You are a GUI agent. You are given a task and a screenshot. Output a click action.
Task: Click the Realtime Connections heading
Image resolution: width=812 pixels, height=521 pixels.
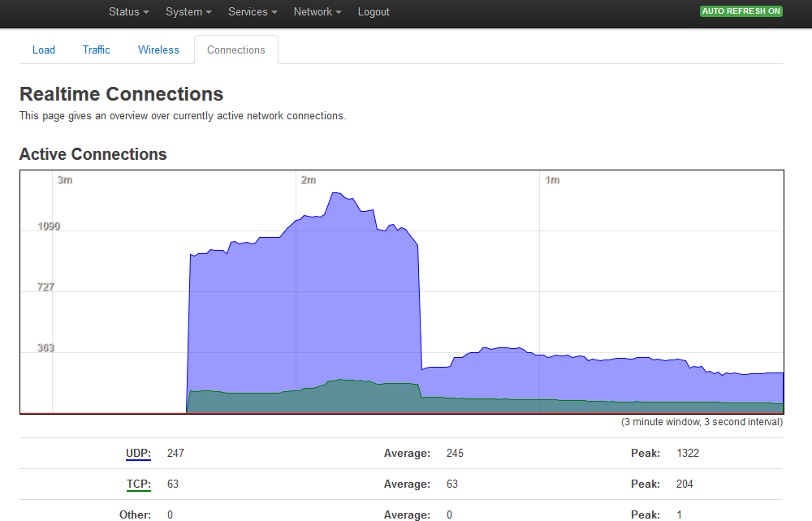[122, 94]
